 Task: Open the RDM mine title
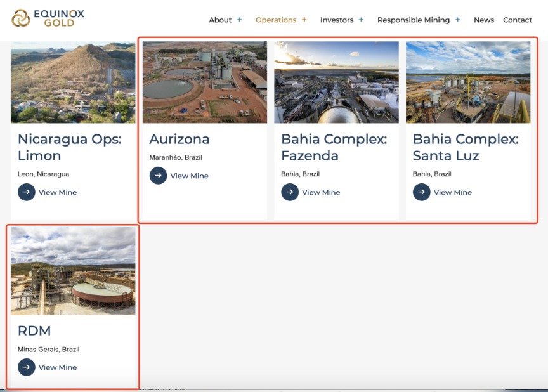click(34, 330)
